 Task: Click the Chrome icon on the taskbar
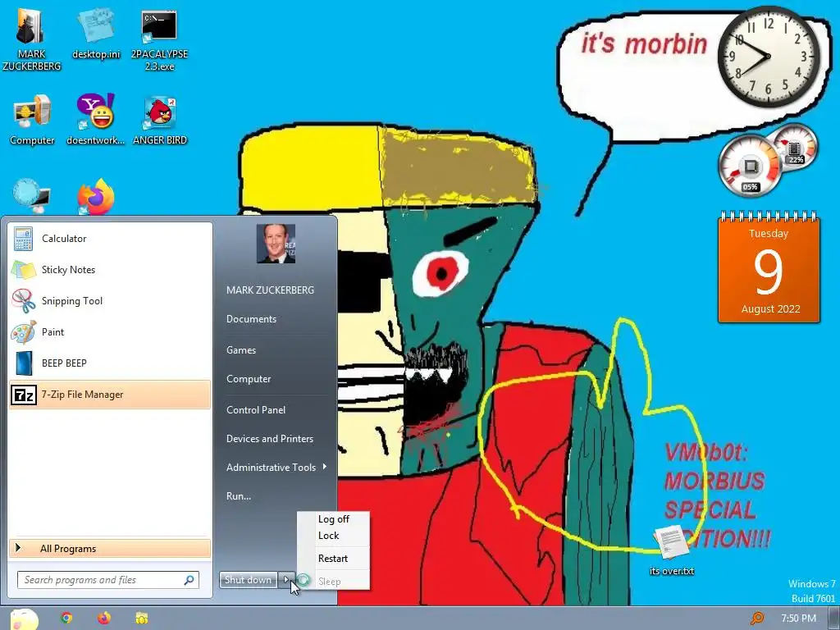pos(66,618)
